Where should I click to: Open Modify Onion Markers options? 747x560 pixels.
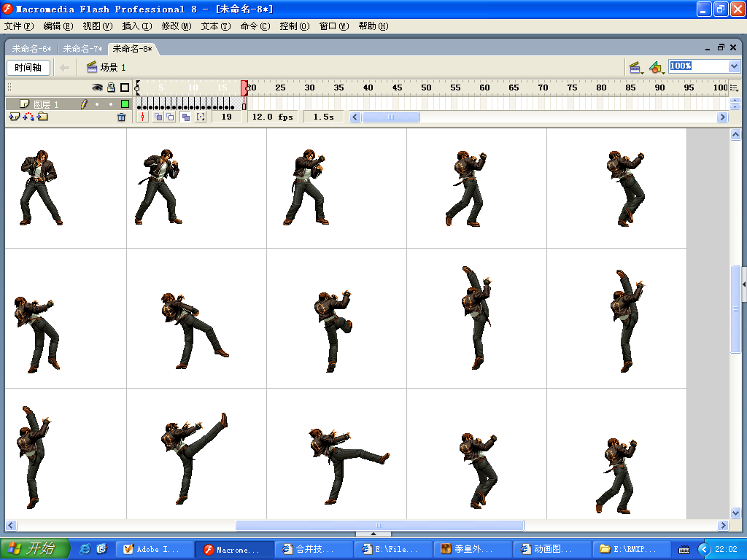pos(201,117)
